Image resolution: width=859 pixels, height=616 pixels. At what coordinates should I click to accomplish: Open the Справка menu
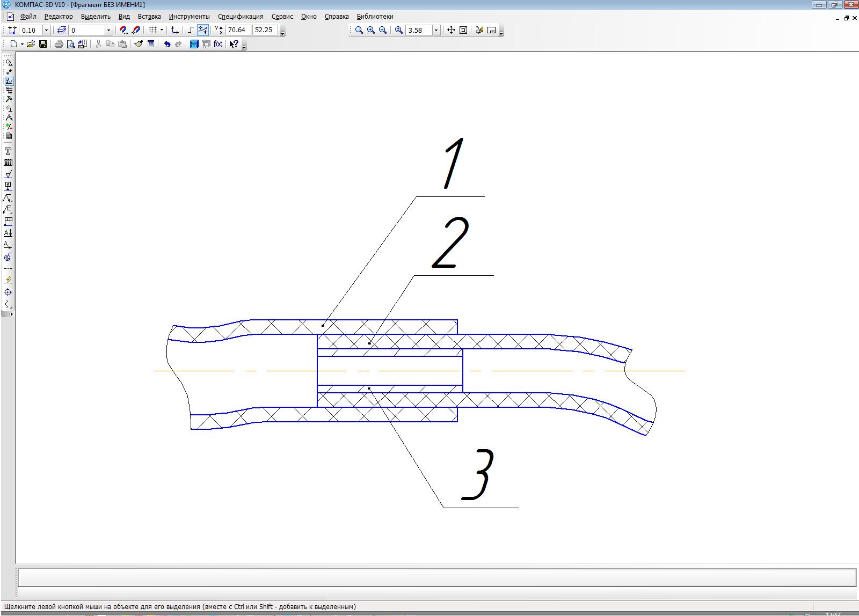(337, 17)
